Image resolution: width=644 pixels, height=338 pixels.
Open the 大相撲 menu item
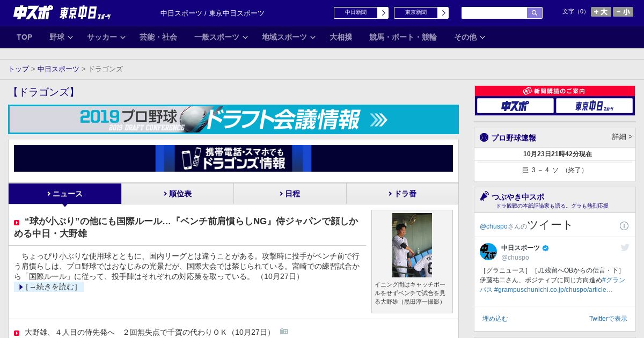tap(341, 37)
